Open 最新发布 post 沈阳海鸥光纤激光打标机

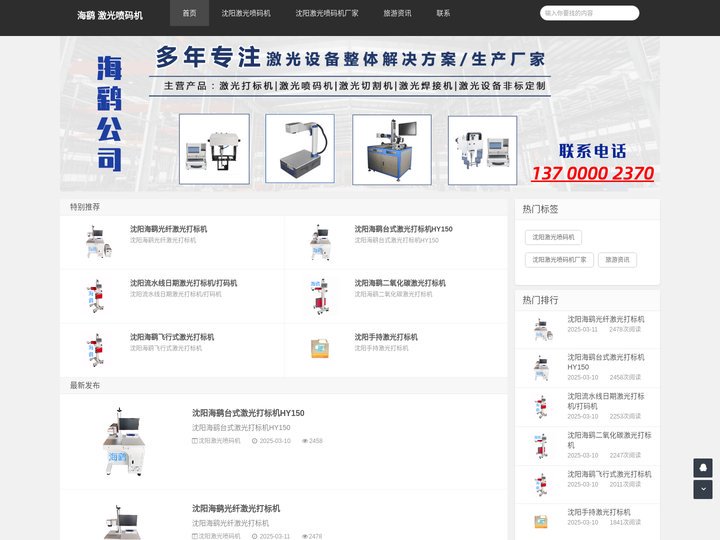click(x=236, y=508)
